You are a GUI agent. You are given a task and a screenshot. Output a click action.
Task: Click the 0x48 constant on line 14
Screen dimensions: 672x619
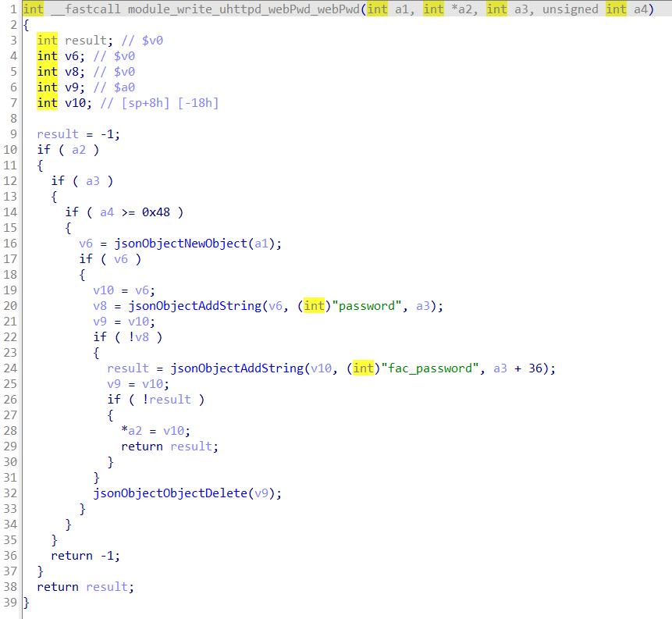click(156, 212)
